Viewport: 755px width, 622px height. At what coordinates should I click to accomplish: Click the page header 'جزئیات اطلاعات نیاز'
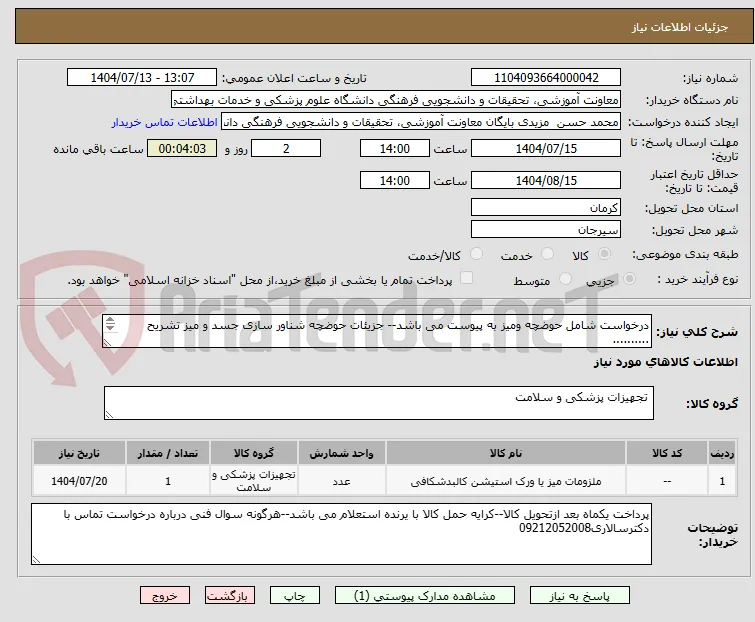680,27
